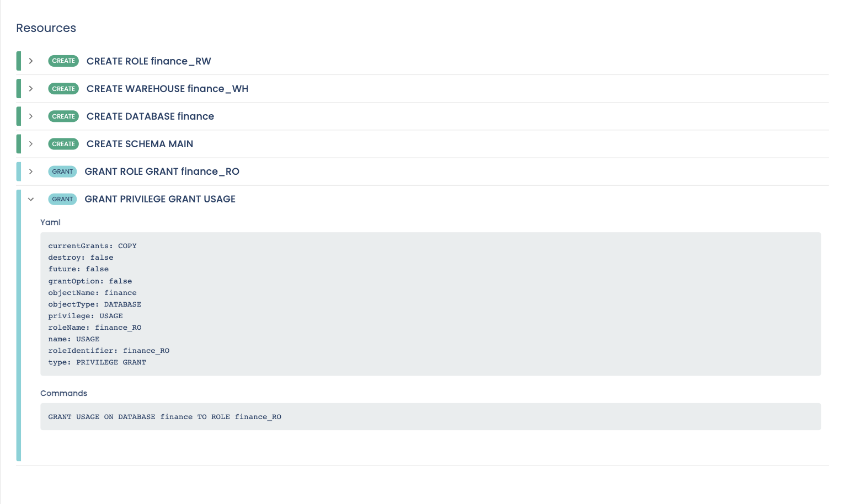This screenshot has width=844, height=504.
Task: Expand the CREATE DATABASE finance entry
Action: 30,116
